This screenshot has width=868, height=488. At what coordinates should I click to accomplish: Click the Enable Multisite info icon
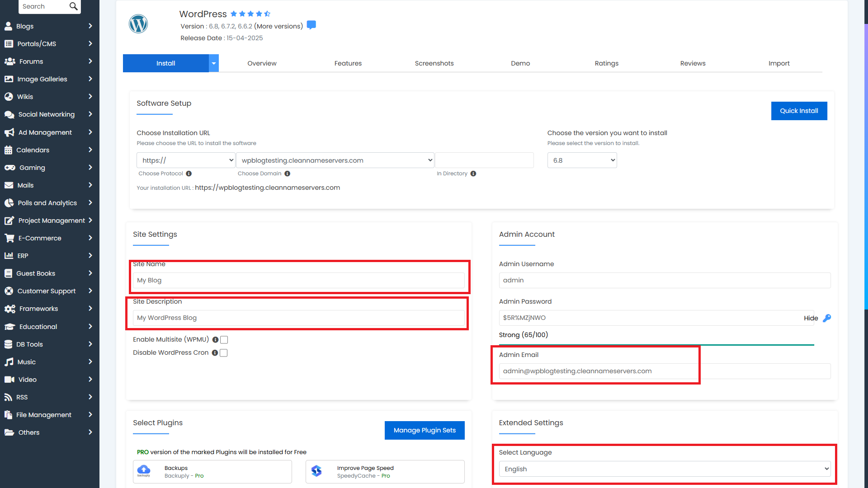coord(215,340)
